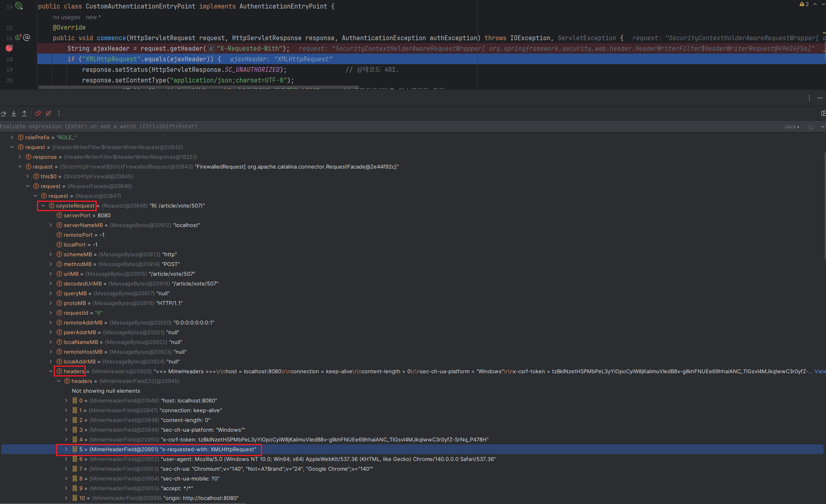Collapse the headers MimeHeaders node
The width and height of the screenshot is (826, 504).
tap(51, 371)
